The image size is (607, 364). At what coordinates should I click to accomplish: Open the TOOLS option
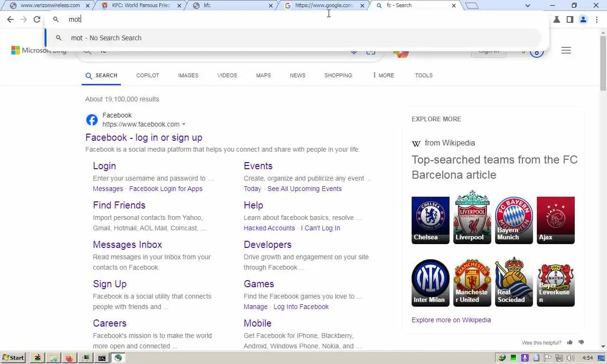[424, 75]
